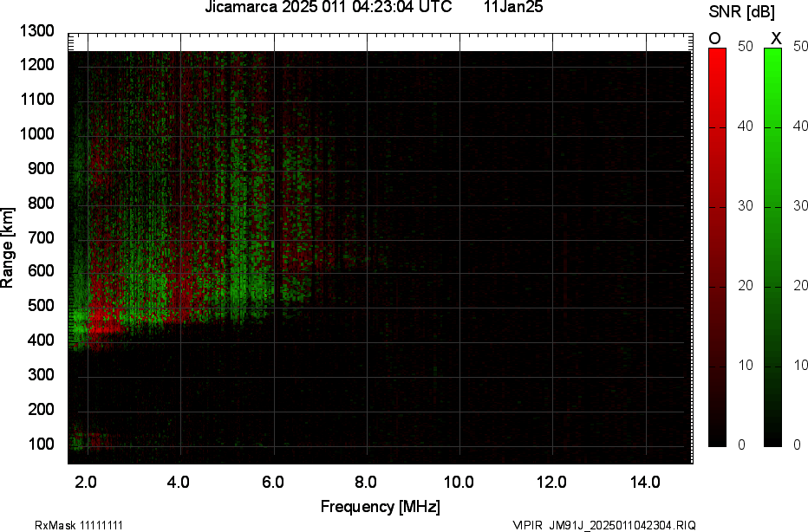The width and height of the screenshot is (808, 532).
Task: Select the 'X' label above green scale
Action: click(x=776, y=38)
